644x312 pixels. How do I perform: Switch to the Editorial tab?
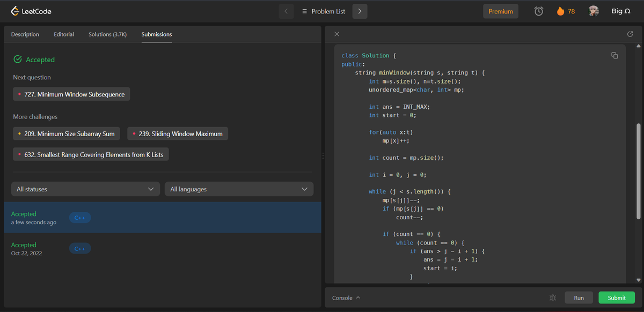64,34
